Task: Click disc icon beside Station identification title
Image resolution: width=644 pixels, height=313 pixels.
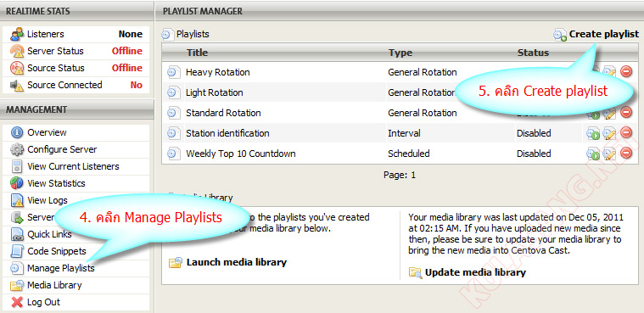Action: (174, 133)
